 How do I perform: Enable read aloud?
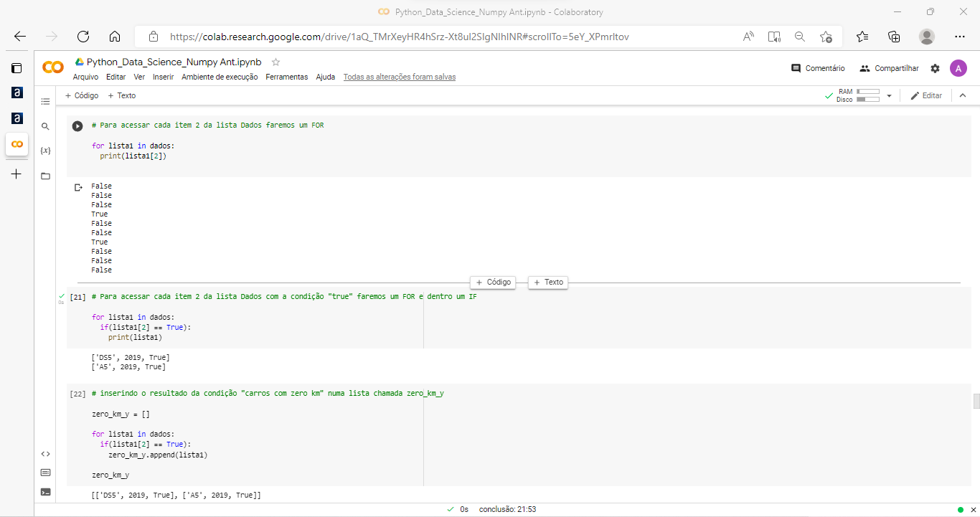coord(748,37)
